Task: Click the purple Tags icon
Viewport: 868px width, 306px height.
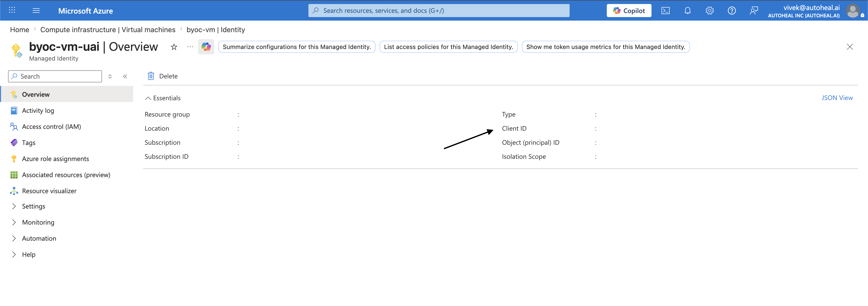Action: pyautogui.click(x=14, y=142)
